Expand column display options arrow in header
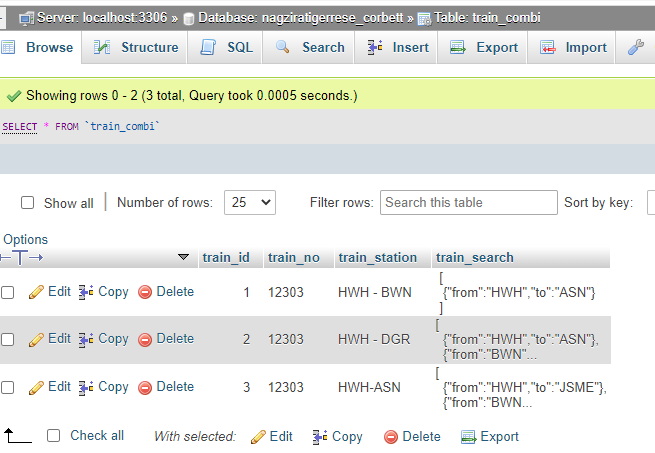 pos(183,257)
